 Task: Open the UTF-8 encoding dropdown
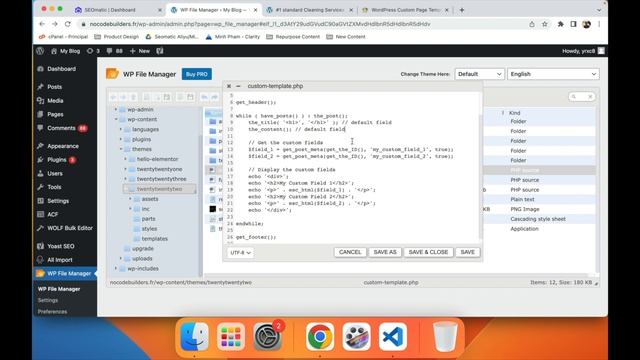[x=240, y=253]
